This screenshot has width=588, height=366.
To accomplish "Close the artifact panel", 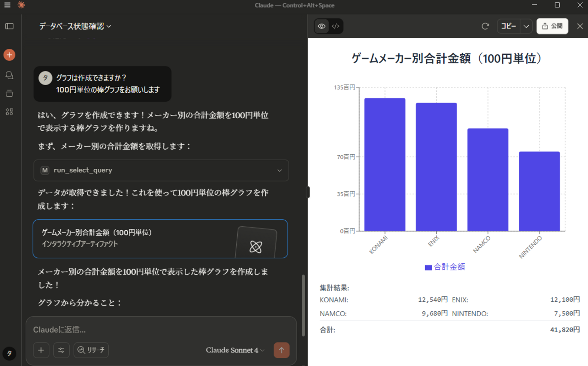I will 580,26.
